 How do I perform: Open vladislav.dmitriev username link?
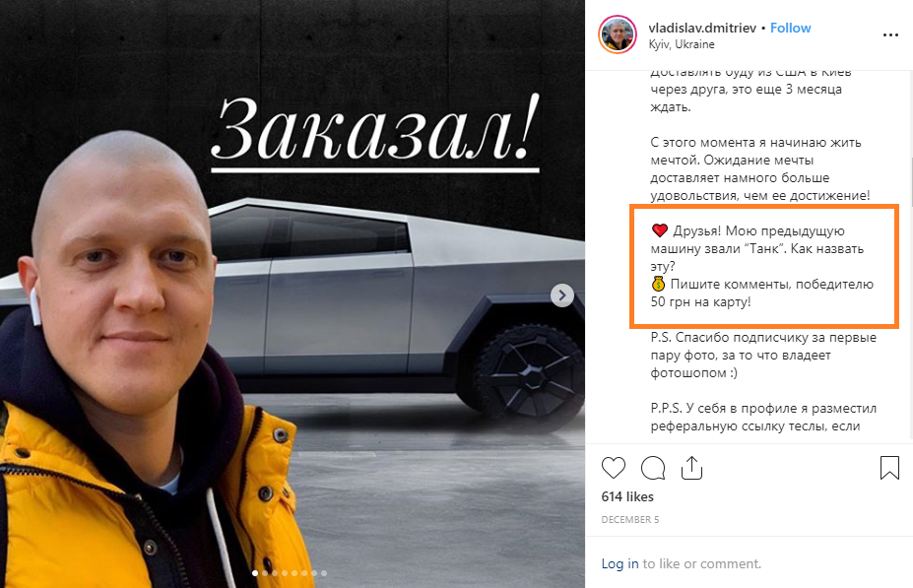[x=702, y=28]
